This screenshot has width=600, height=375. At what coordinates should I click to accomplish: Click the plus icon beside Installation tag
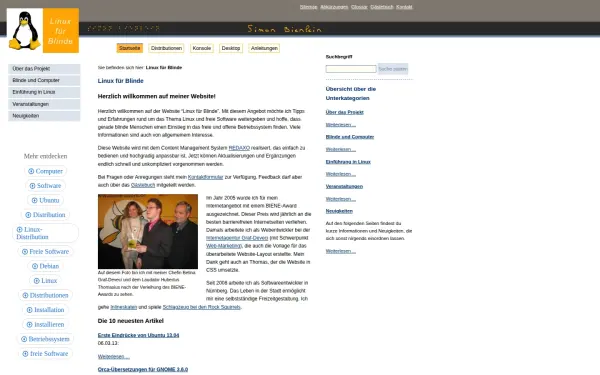pyautogui.click(x=29, y=310)
